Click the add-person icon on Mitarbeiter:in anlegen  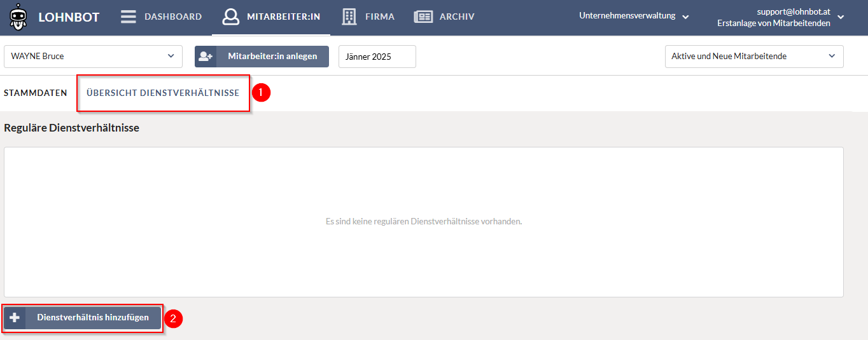pyautogui.click(x=206, y=56)
